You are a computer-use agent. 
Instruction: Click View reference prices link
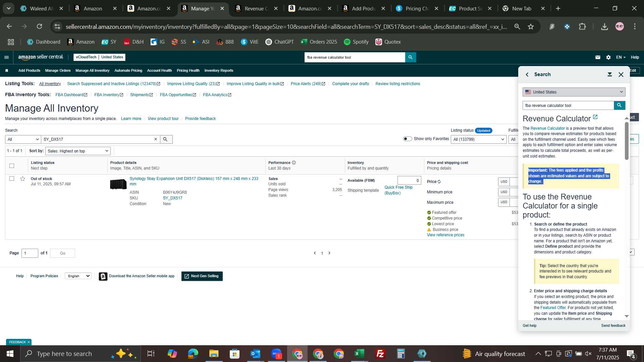(x=445, y=235)
